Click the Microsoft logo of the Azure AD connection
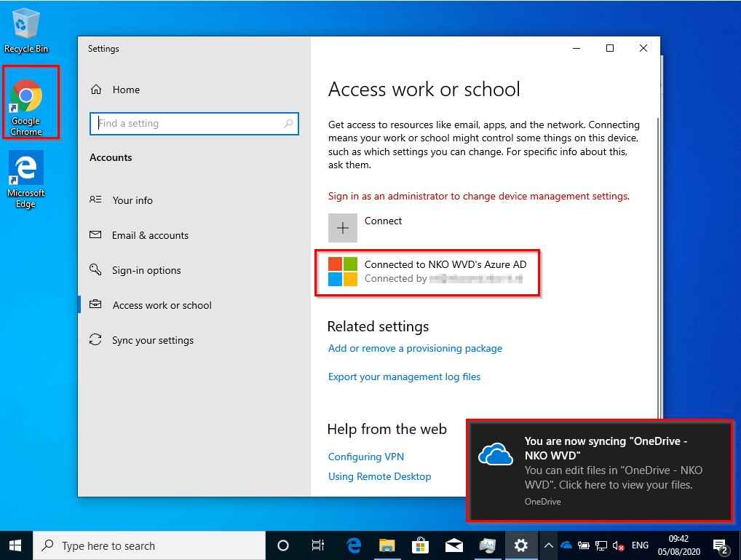 click(x=343, y=272)
